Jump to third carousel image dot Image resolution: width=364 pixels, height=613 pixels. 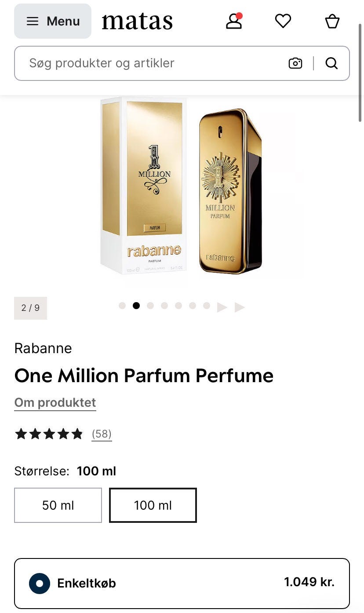coord(150,306)
